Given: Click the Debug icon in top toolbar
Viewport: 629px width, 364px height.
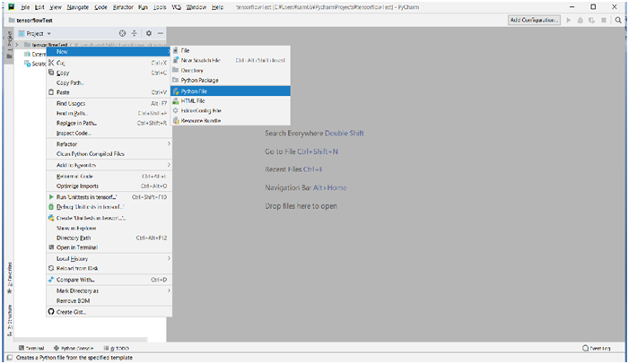Looking at the screenshot, I should 580,20.
